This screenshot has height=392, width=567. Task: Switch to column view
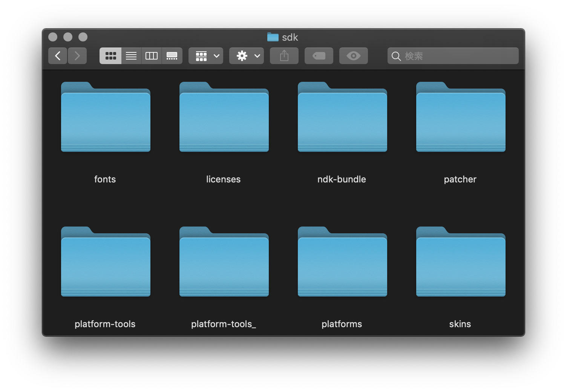[x=152, y=56]
